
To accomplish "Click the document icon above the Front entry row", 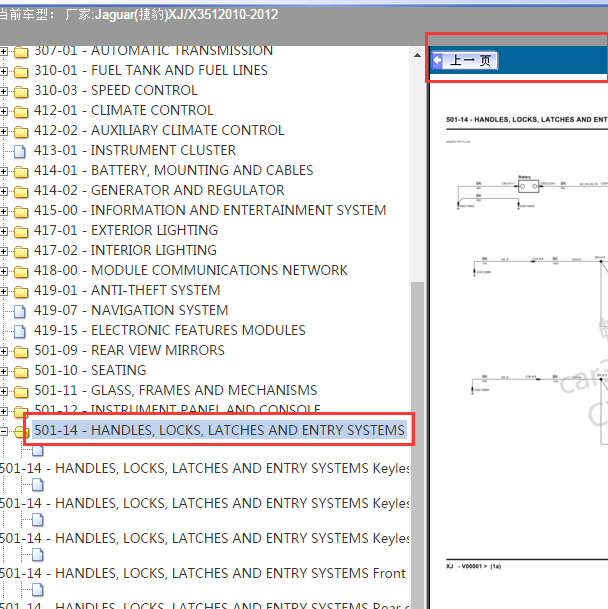I will tap(38, 555).
